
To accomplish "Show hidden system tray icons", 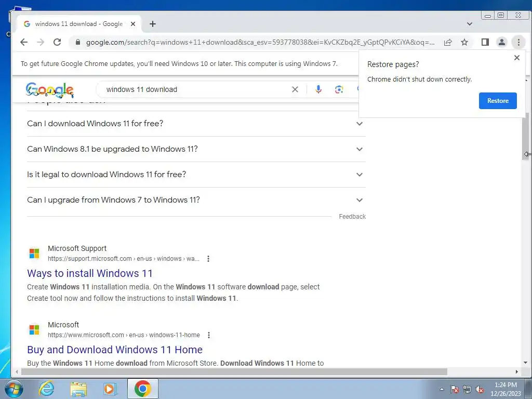I will [x=442, y=389].
